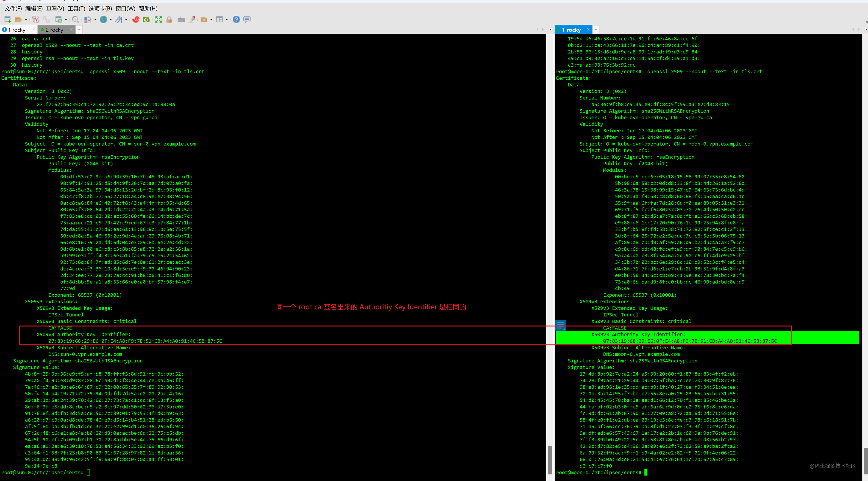The image size is (868, 481).
Task: Click the info badge on the 1 rocky left tab
Action: (x=4, y=30)
